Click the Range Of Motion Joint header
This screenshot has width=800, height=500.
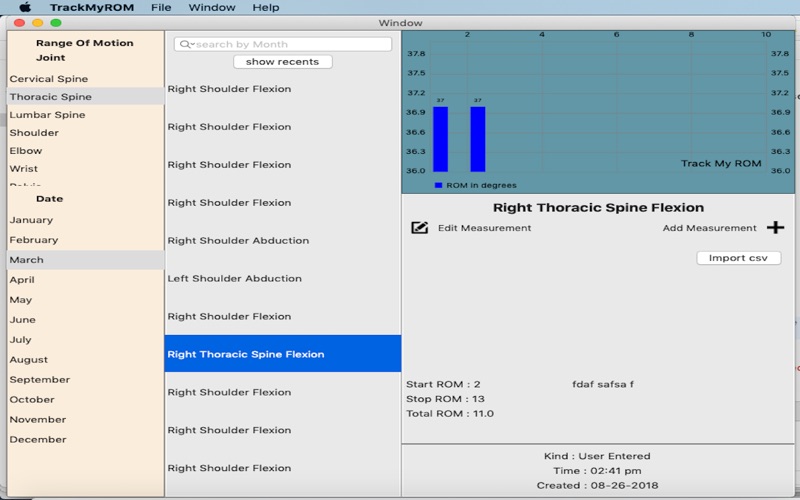(x=84, y=50)
